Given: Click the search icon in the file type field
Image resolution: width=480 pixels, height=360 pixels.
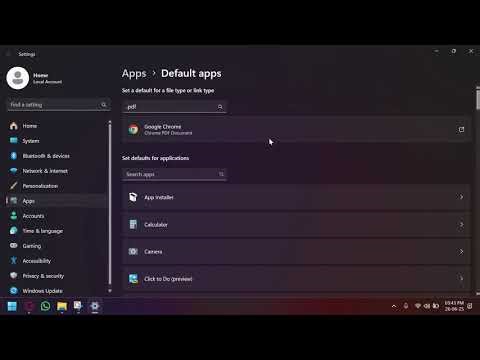Looking at the screenshot, I should (x=220, y=107).
